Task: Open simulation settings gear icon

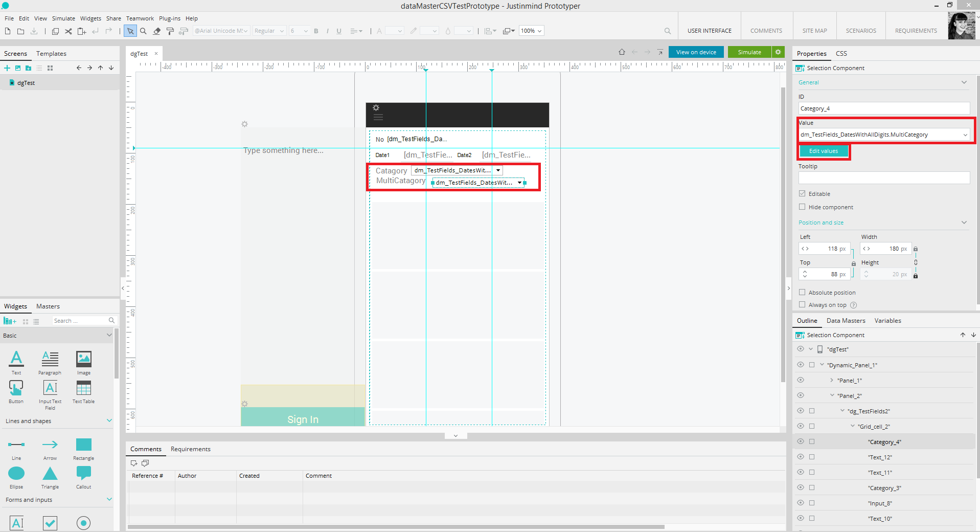Action: (x=778, y=52)
